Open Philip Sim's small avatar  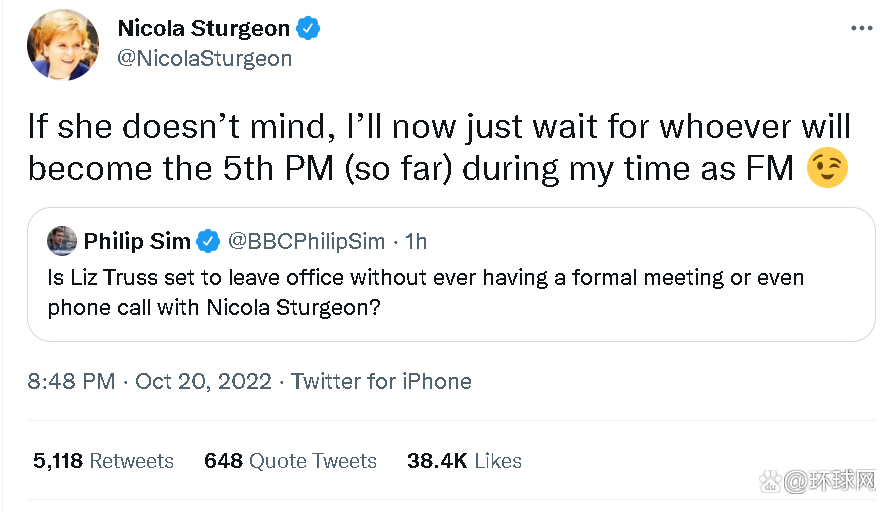[62, 241]
